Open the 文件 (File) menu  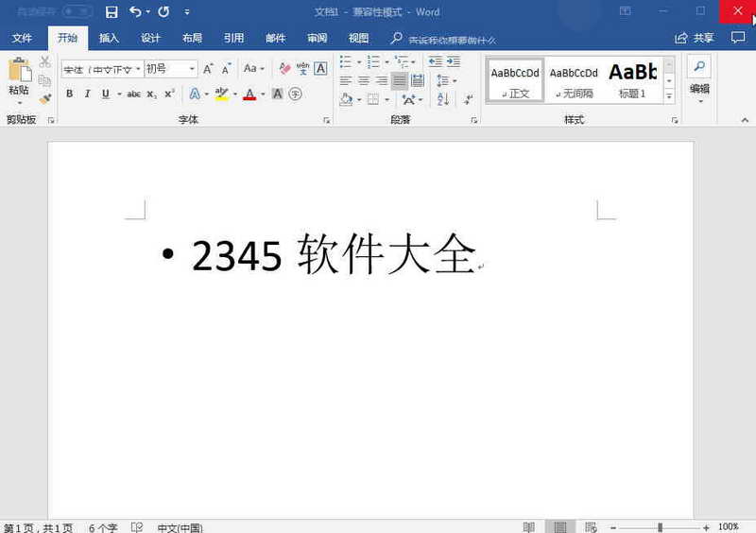click(x=22, y=39)
